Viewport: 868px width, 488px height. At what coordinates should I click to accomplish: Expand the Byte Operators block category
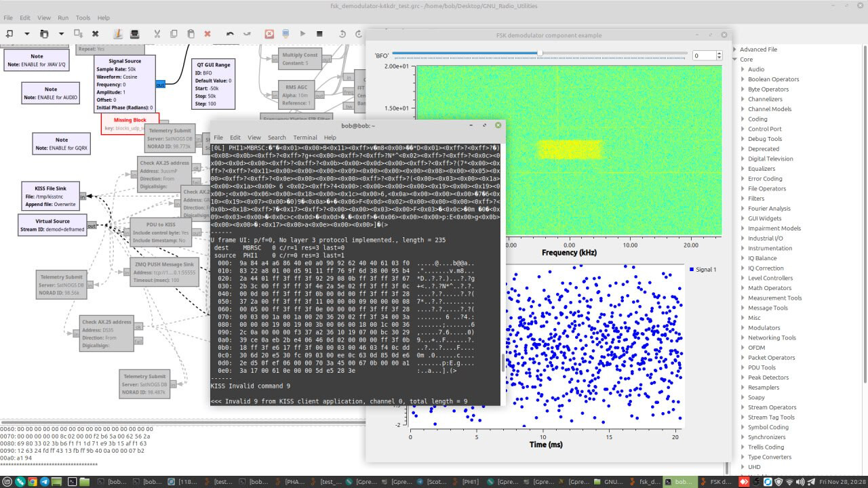[x=744, y=89]
